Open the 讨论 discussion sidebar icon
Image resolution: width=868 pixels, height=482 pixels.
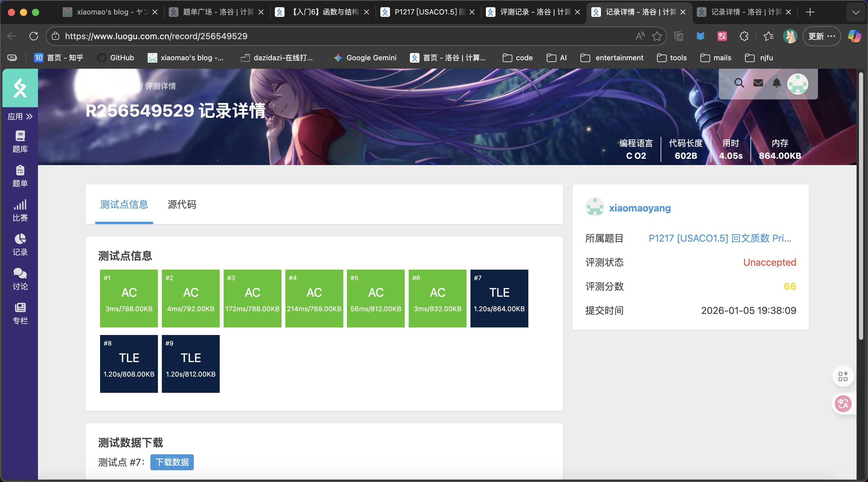click(20, 279)
